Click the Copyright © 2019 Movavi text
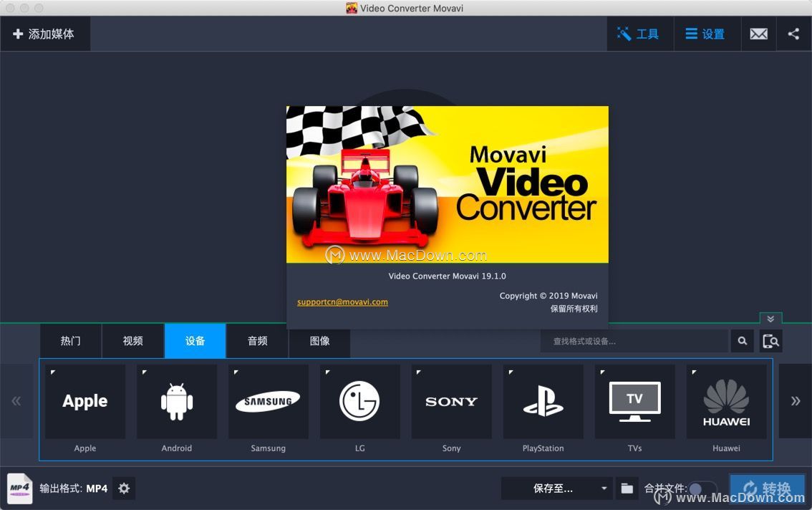This screenshot has height=510, width=812. point(548,295)
